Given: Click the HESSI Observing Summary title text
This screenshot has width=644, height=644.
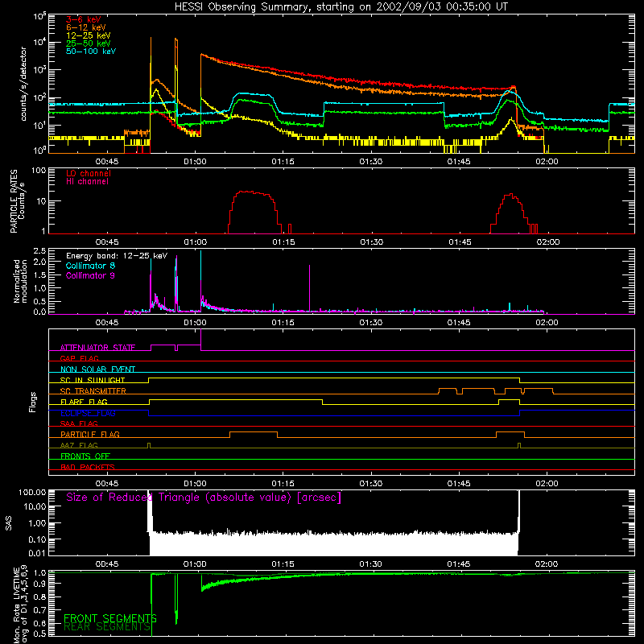Looking at the screenshot, I should [x=341, y=6].
